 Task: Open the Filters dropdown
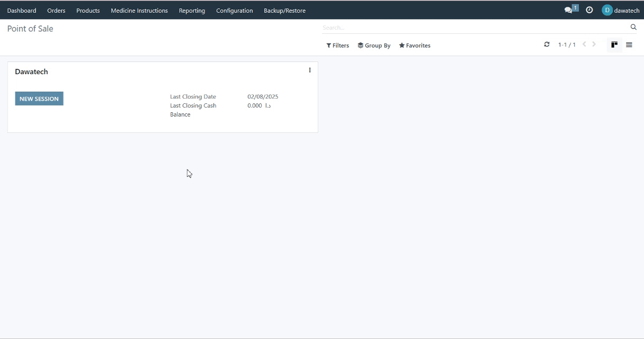click(x=338, y=46)
